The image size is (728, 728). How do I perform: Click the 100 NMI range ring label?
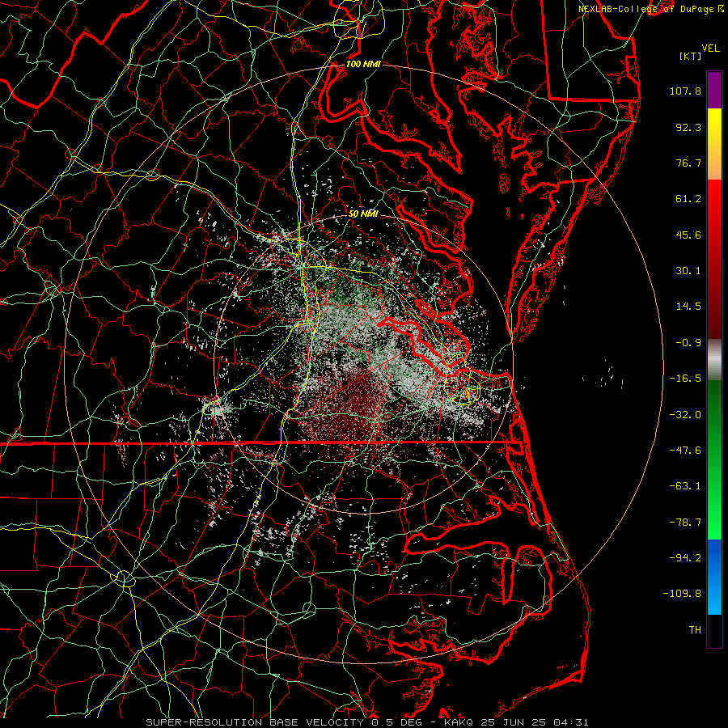[x=363, y=64]
